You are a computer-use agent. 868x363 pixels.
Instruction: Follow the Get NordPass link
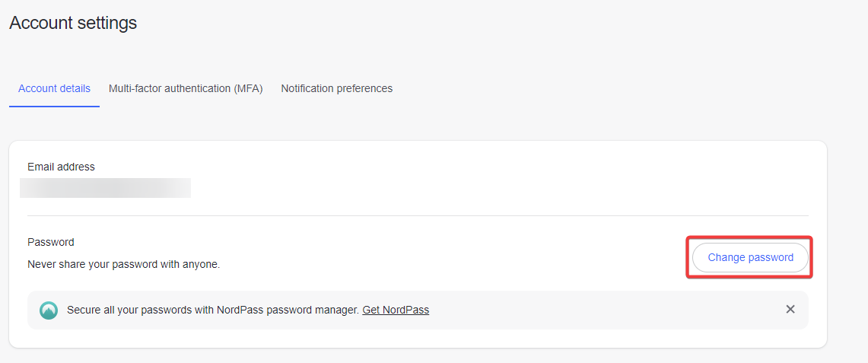coord(396,310)
